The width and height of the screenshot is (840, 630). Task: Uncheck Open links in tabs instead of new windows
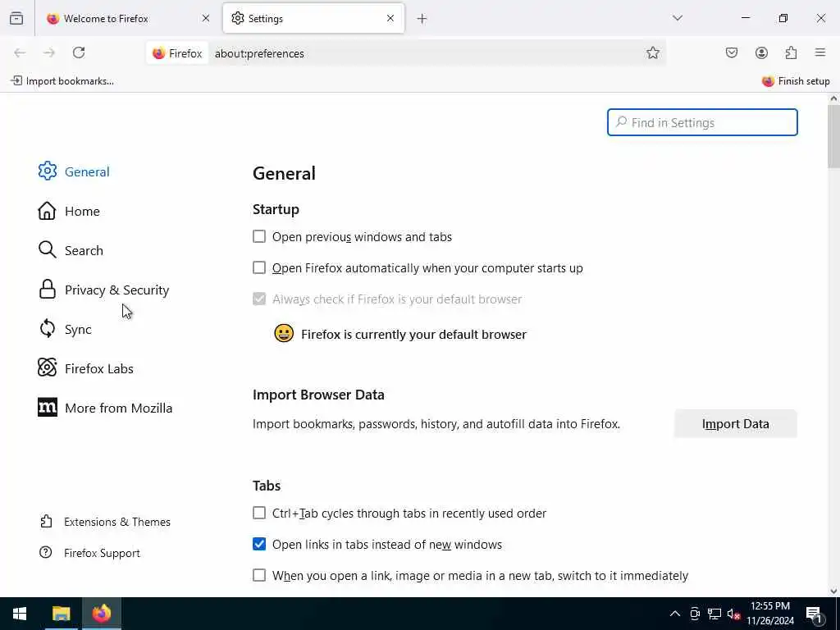[x=259, y=544]
